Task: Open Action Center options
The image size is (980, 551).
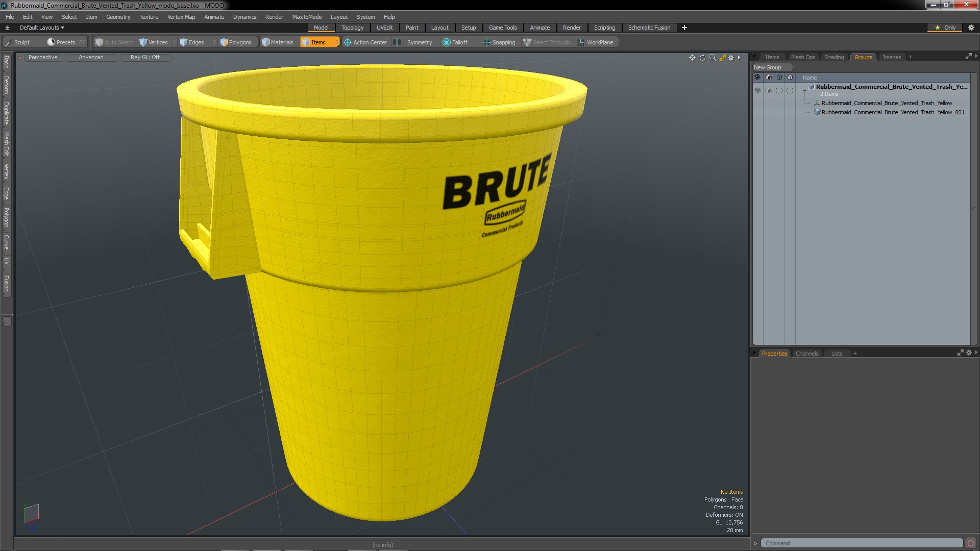Action: [x=365, y=42]
